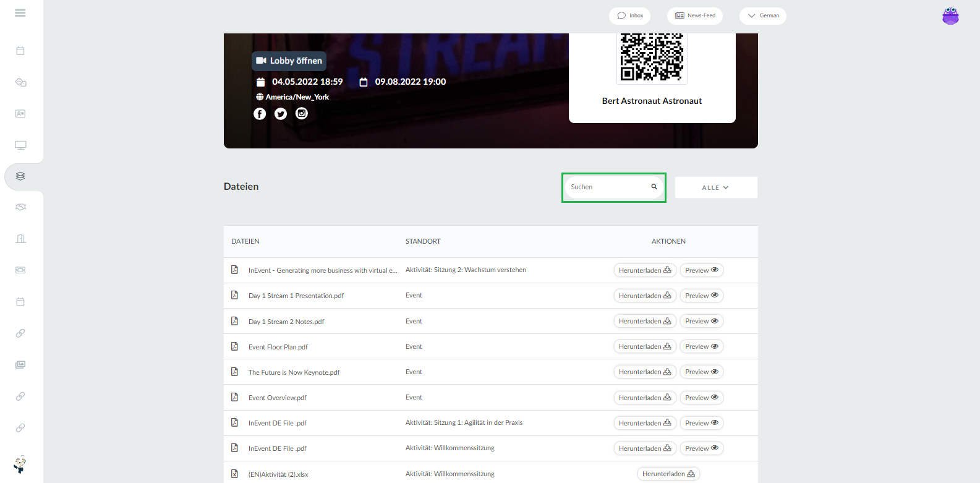Open the Inbox
Image resolution: width=980 pixels, height=483 pixels.
pos(629,16)
